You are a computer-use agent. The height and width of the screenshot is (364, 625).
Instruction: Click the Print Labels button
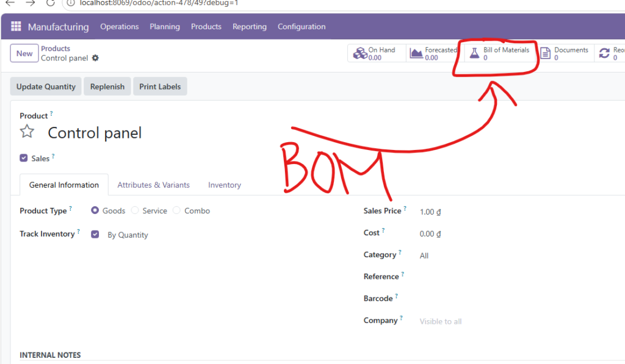tap(160, 87)
